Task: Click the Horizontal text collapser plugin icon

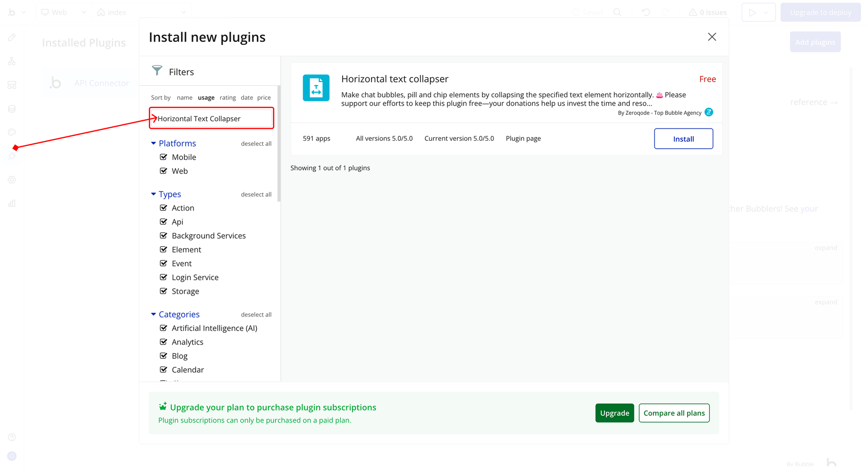Action: tap(316, 88)
